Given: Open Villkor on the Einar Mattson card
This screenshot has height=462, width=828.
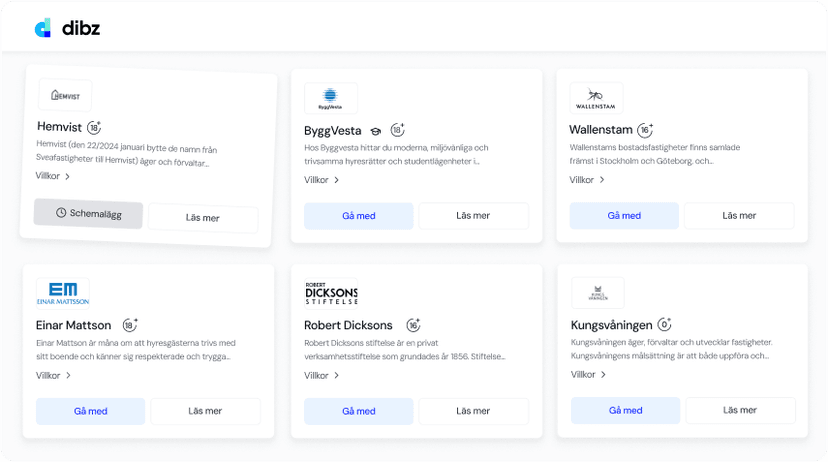Looking at the screenshot, I should pos(54,376).
